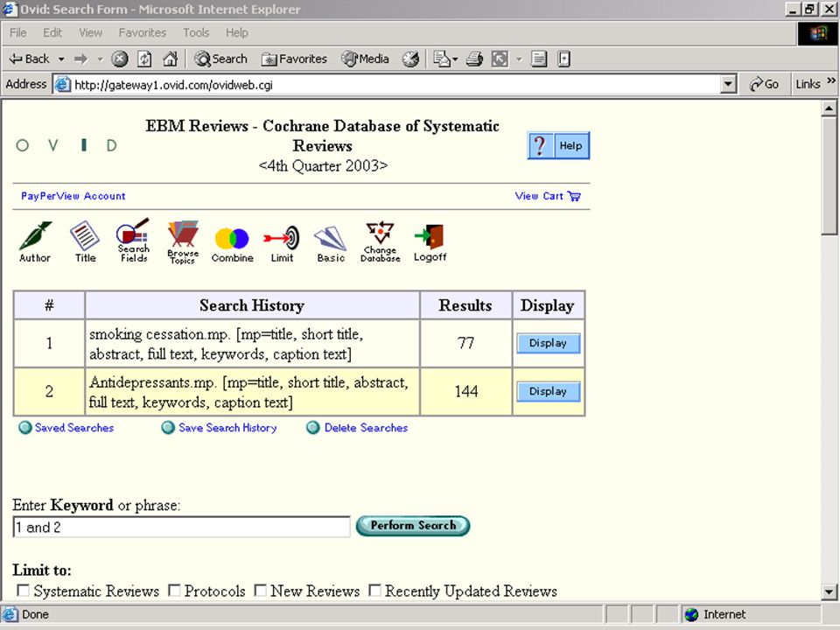This screenshot has width=840, height=630.
Task: Open the Edit menu
Action: click(x=52, y=32)
